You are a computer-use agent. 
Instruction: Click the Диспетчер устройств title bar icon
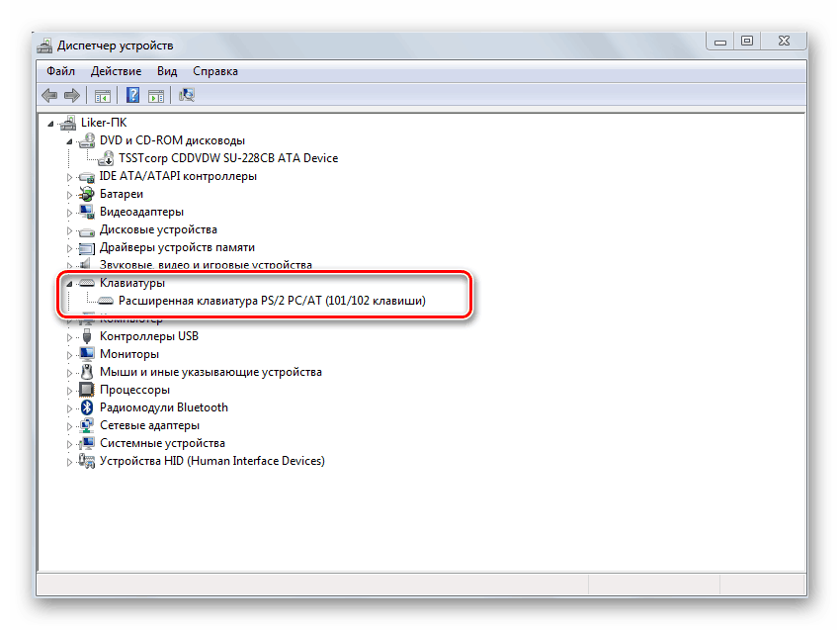44,45
